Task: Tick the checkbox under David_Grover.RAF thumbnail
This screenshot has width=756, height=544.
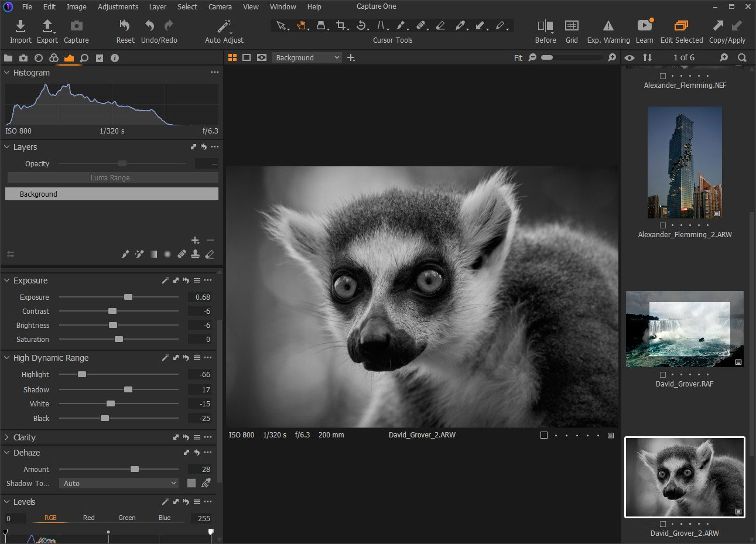Action: point(663,375)
